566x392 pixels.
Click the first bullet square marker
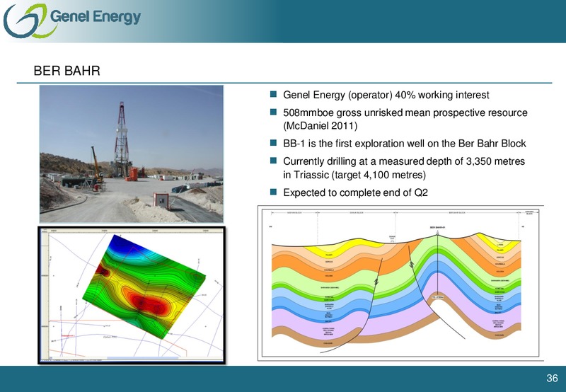[x=273, y=95]
